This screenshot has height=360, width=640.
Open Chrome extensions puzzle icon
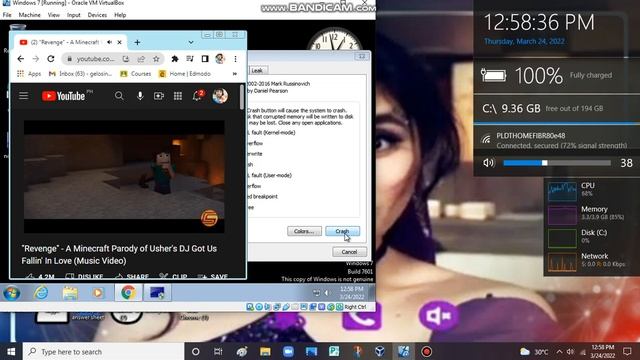175,59
